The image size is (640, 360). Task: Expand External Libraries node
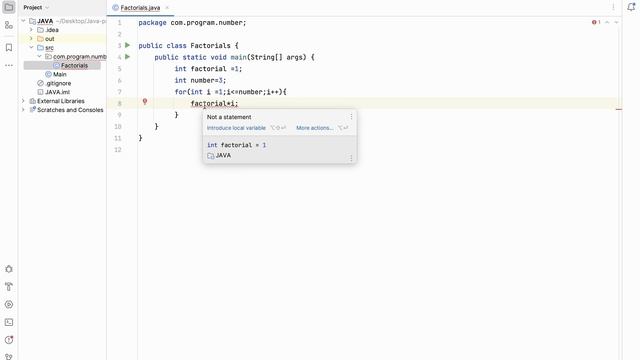(x=23, y=101)
